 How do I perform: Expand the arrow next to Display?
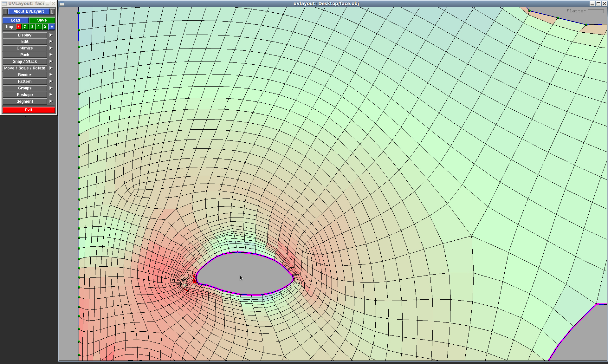tap(51, 35)
